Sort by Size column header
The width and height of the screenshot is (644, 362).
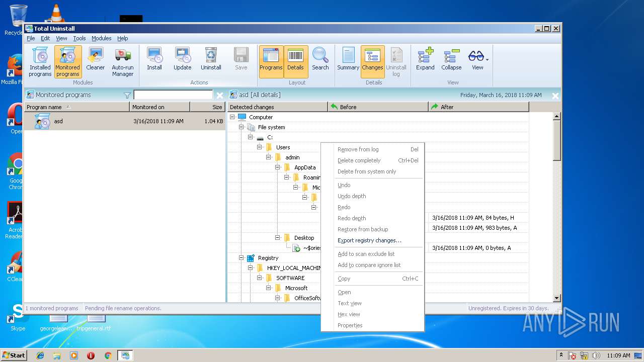[208, 107]
